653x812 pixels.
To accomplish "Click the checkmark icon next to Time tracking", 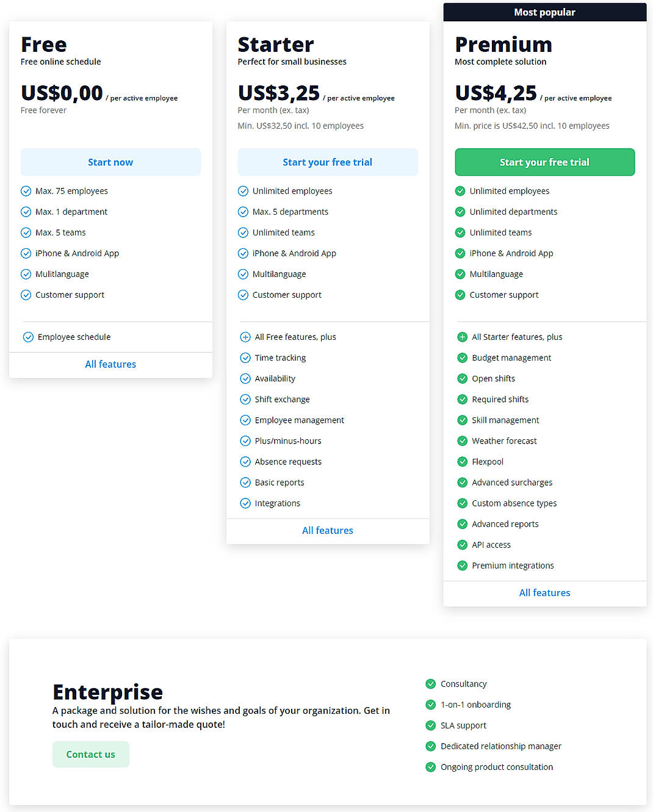I will (x=245, y=357).
